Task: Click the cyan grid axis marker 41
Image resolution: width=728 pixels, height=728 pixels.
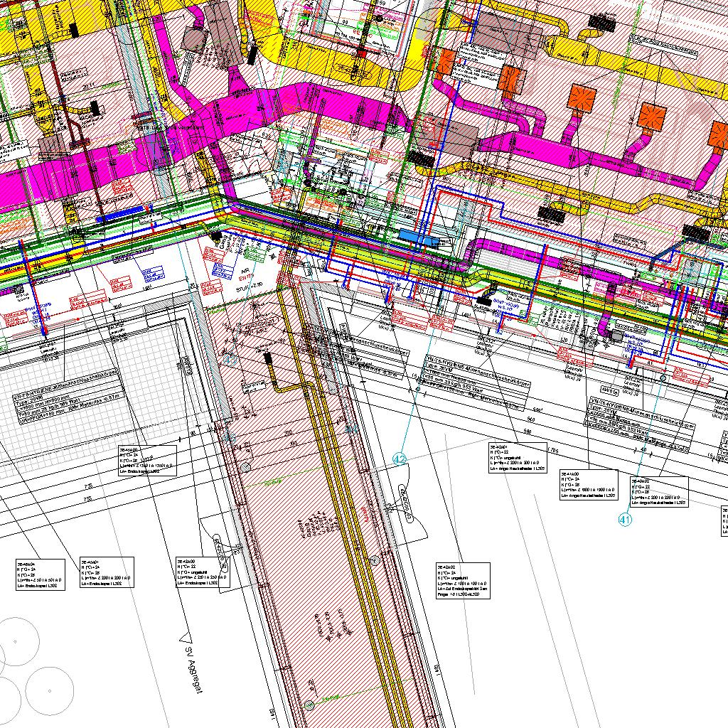Action: point(625,520)
